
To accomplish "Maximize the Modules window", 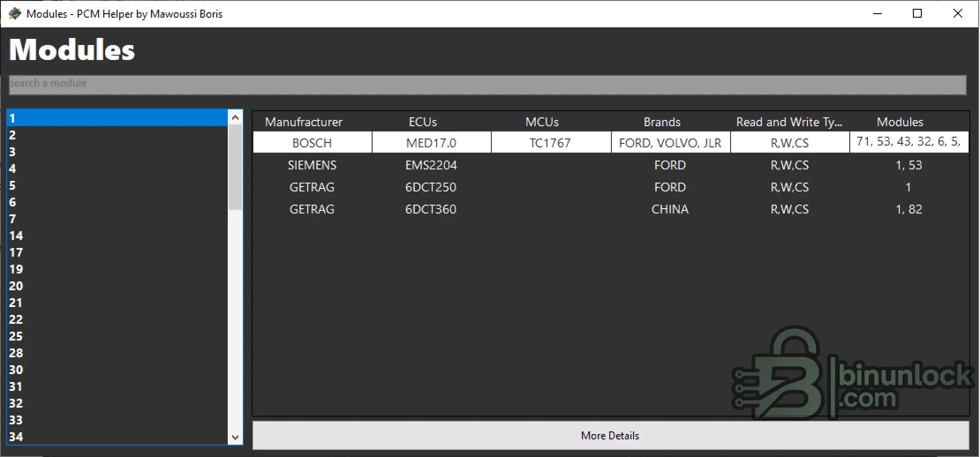I will [x=917, y=14].
